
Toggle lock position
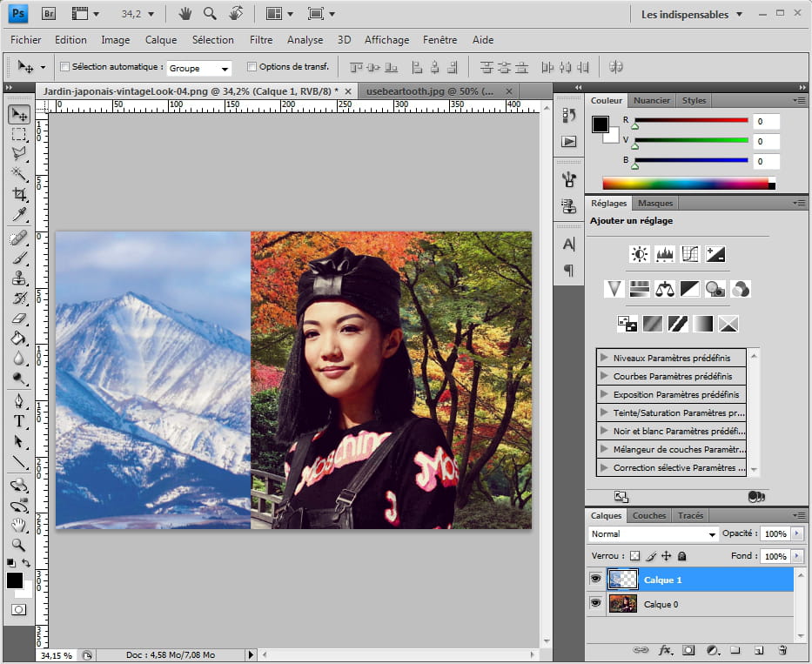click(x=667, y=556)
